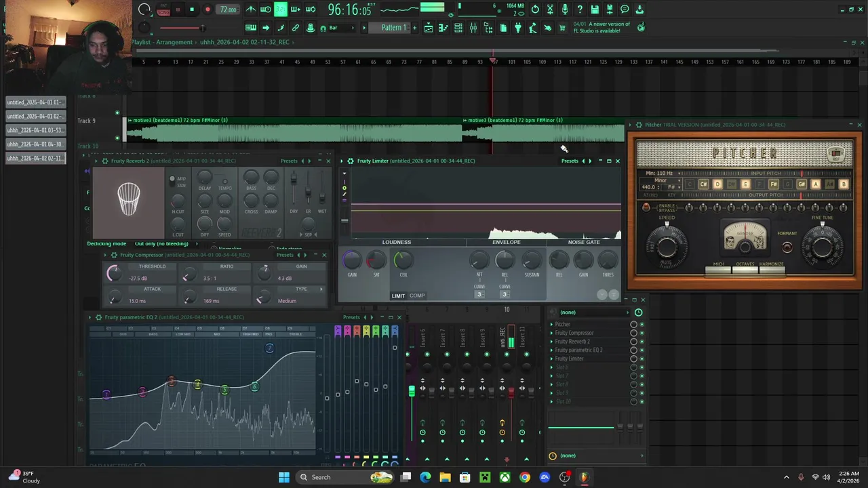Screen dimensions: 868x488
Task: Toggle the Fruity Limiter slot enable light
Action: [x=642, y=359]
